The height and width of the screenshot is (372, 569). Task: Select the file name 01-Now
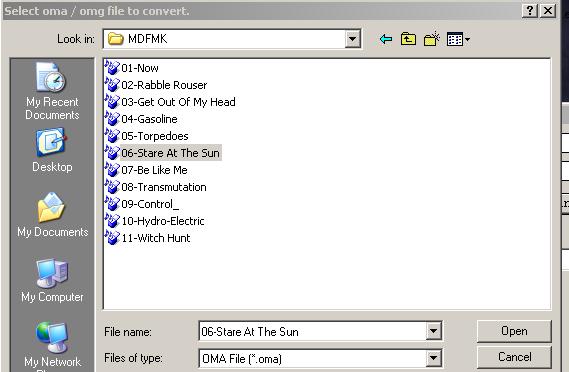[140, 68]
